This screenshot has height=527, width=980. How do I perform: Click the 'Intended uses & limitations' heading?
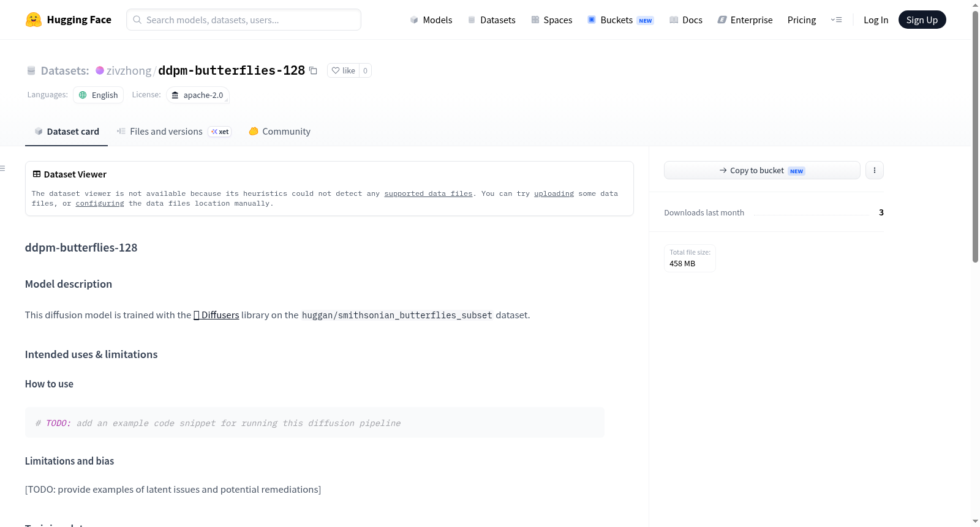[91, 354]
